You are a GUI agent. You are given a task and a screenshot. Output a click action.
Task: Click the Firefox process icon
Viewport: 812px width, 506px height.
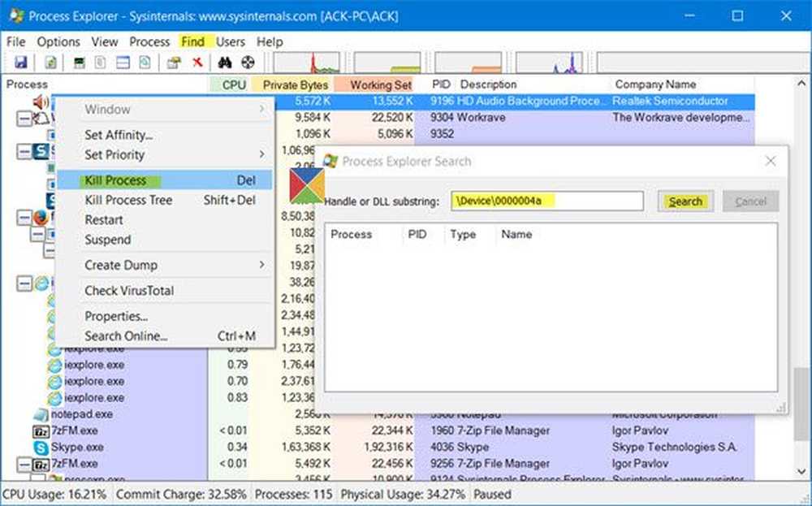coord(41,218)
